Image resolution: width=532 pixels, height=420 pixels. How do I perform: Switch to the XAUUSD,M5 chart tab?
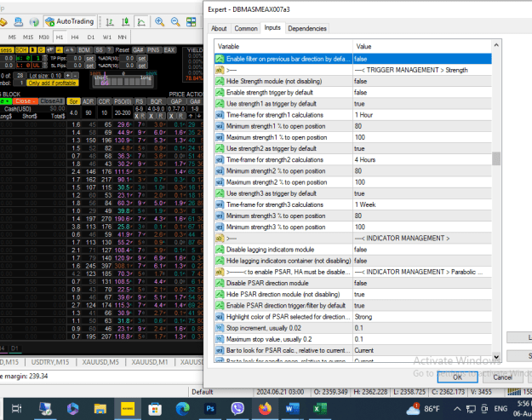[x=100, y=362]
